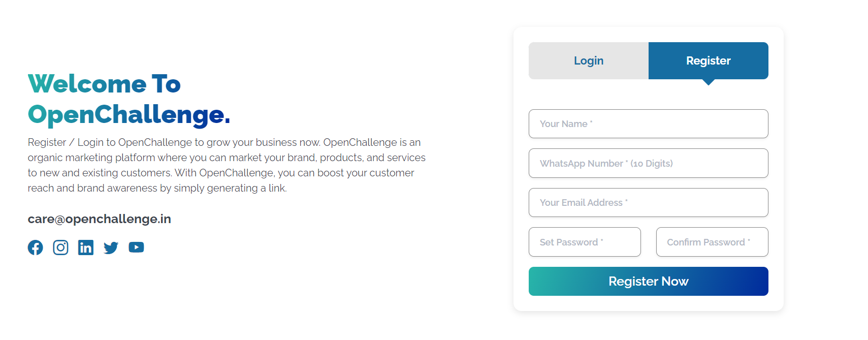Focus the WhatsApp Number input field
868x340 pixels.
click(649, 163)
